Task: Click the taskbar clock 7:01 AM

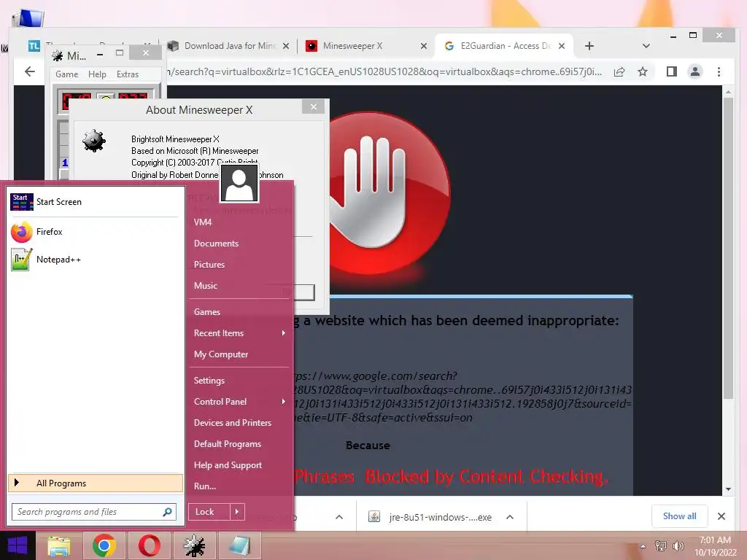Action: coord(715,540)
